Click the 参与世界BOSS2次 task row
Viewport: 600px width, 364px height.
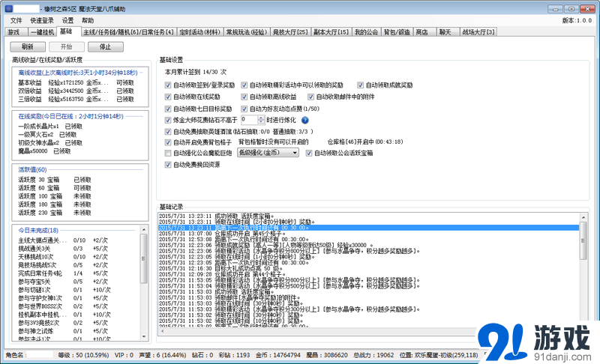click(63, 306)
